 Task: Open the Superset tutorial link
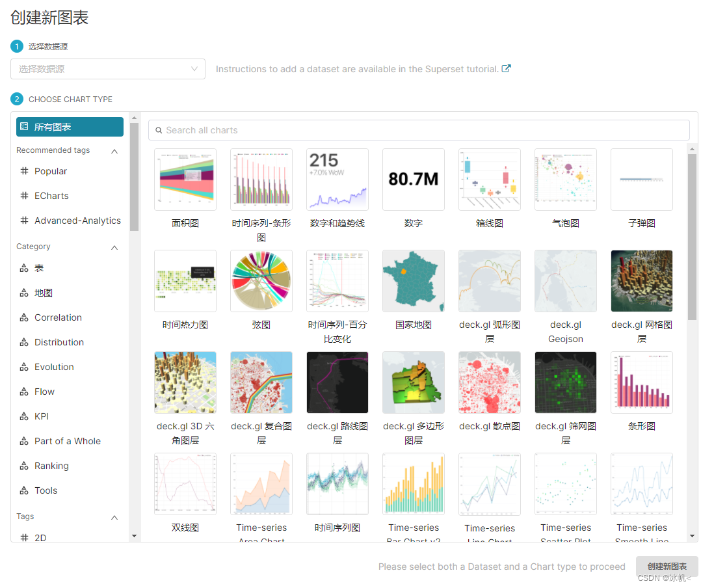coord(507,68)
